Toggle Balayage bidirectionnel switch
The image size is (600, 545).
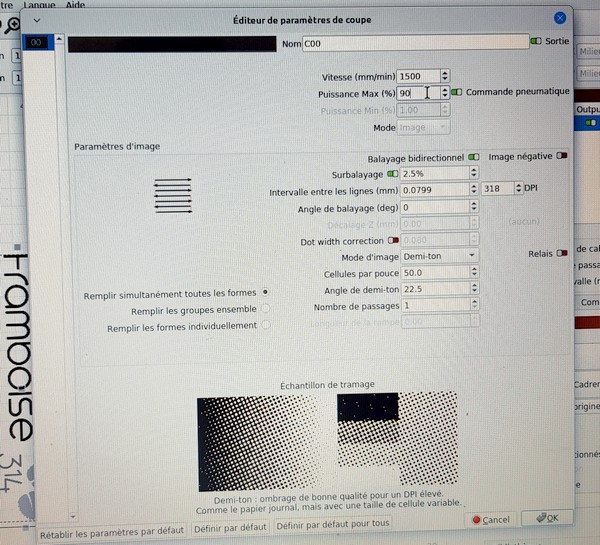(x=474, y=157)
